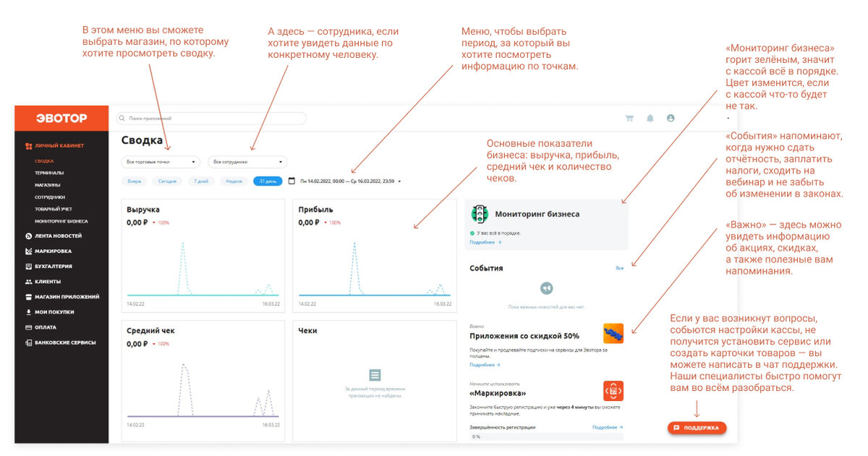Focus the Поиск приложений search field
The height and width of the screenshot is (456, 868).
tap(211, 118)
